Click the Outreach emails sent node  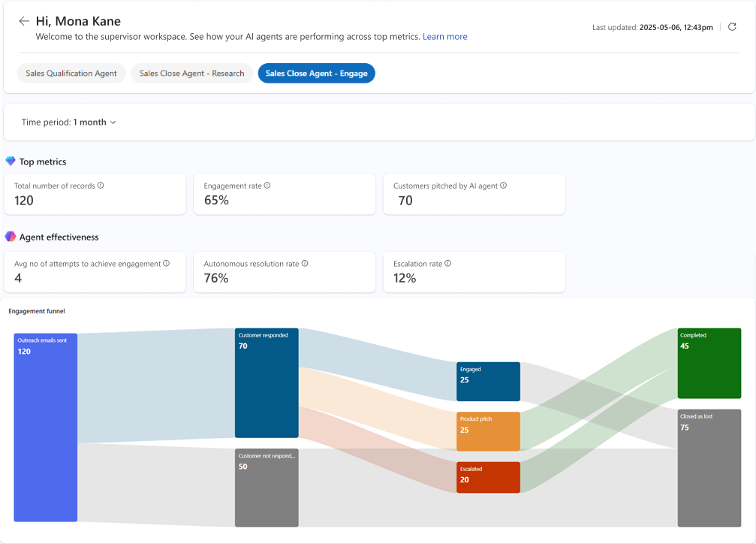pyautogui.click(x=45, y=427)
